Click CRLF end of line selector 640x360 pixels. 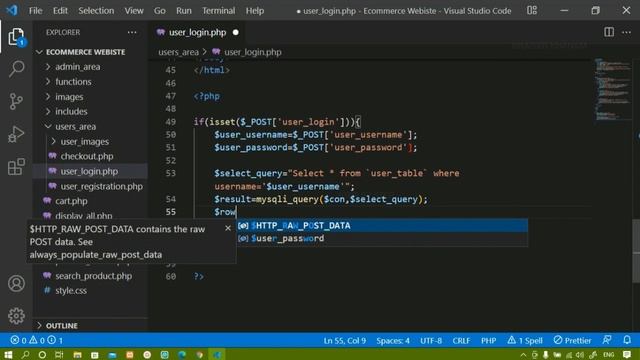(461, 340)
